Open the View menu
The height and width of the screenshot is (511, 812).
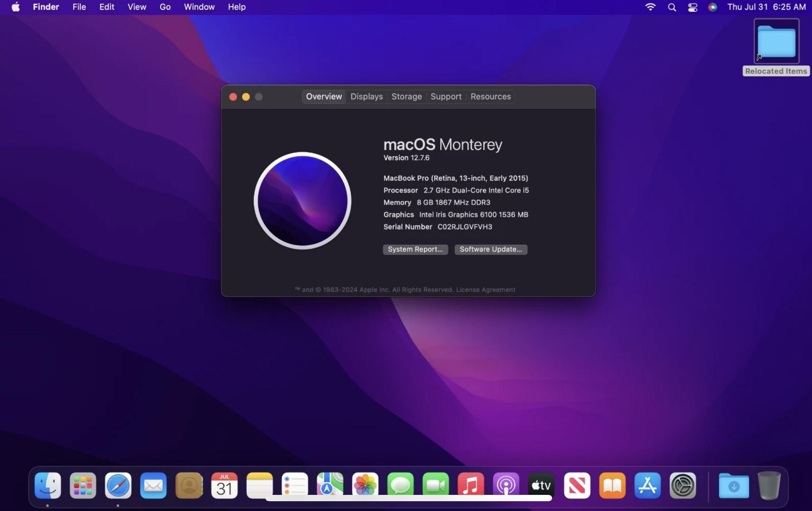click(x=137, y=7)
